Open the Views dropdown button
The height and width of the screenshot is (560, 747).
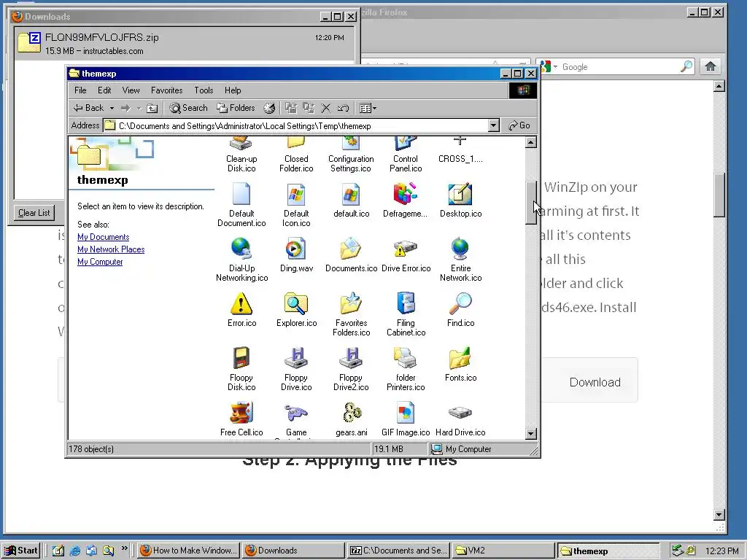pos(368,108)
